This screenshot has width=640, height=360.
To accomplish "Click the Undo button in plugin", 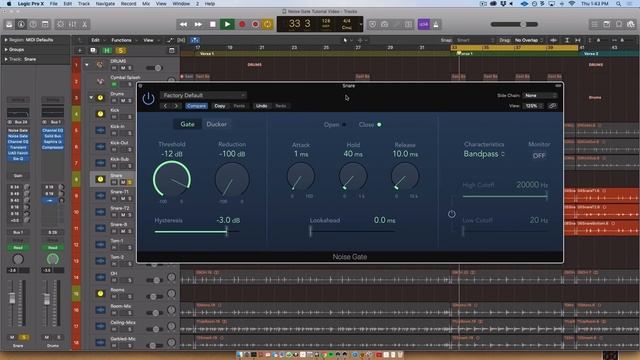I will click(261, 106).
